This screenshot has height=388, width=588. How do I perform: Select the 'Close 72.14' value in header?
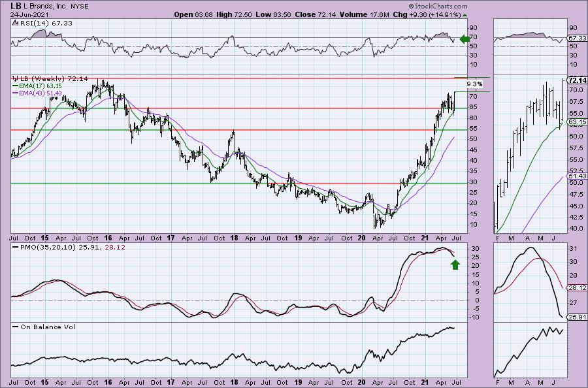316,14
